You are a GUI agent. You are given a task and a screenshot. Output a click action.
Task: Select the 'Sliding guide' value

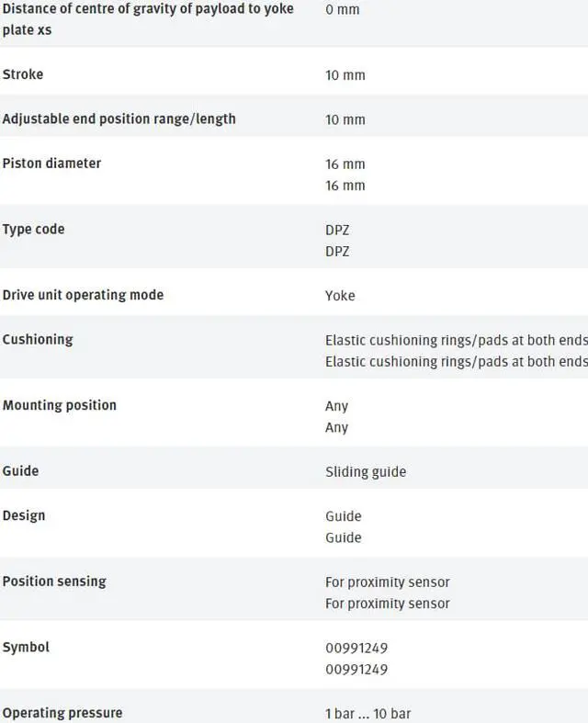(x=366, y=472)
